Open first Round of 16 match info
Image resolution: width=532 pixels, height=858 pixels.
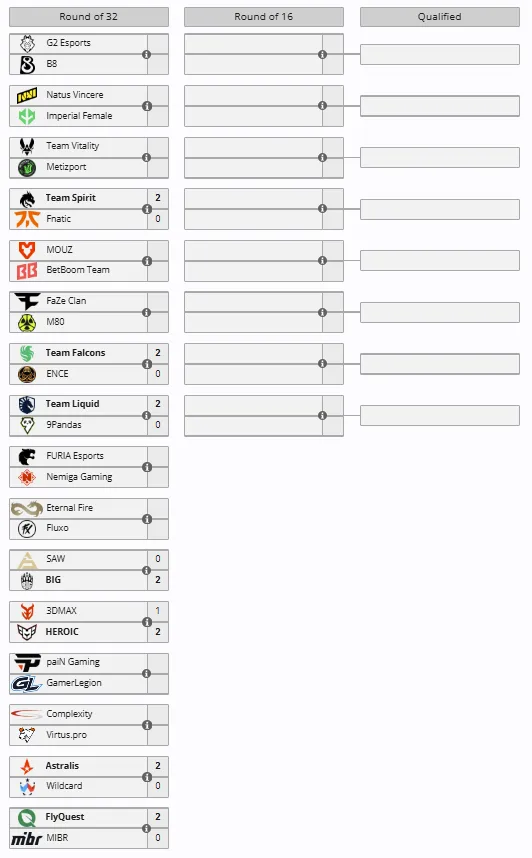pyautogui.click(x=322, y=54)
